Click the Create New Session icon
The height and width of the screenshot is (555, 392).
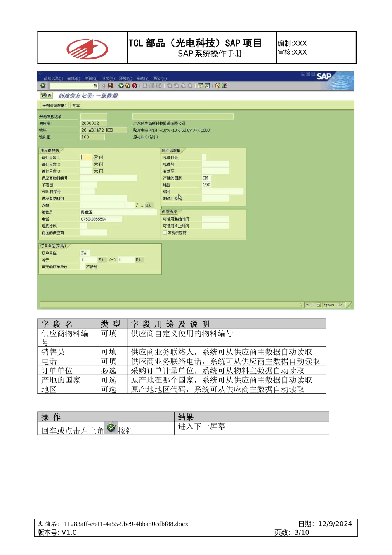(201, 85)
